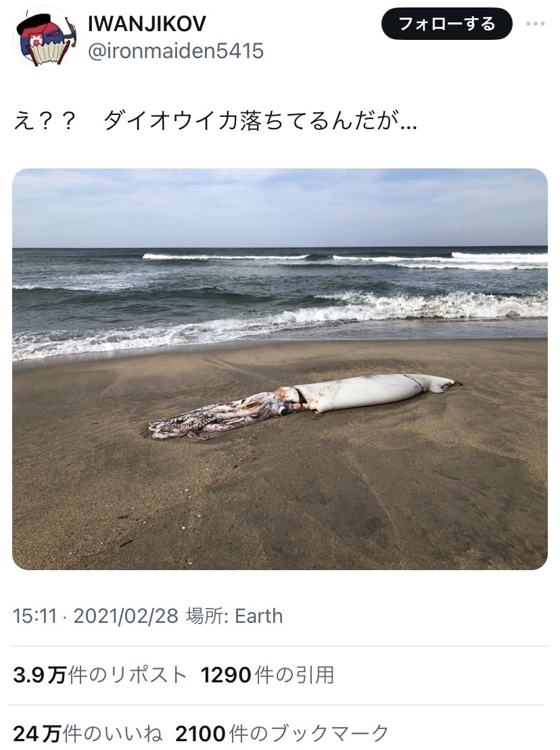
Task: Open the IWANJIKOV display name
Action: coord(147,24)
